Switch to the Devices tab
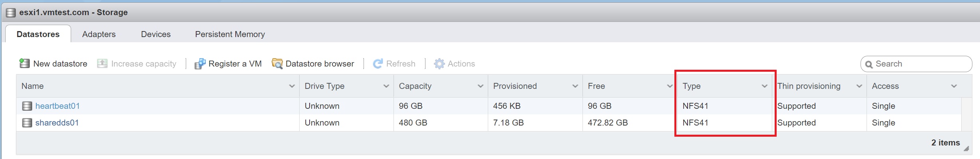Image resolution: width=980 pixels, height=159 pixels. pos(156,34)
